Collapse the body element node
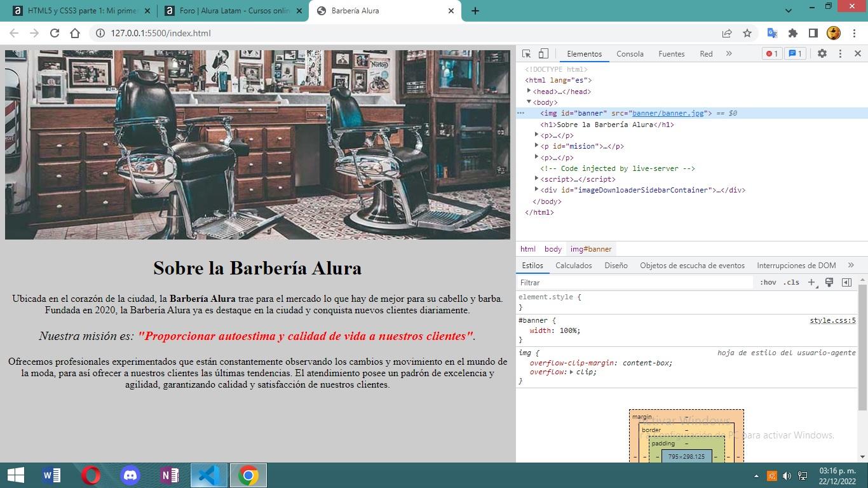Image resolution: width=868 pixels, height=488 pixels. coord(529,102)
